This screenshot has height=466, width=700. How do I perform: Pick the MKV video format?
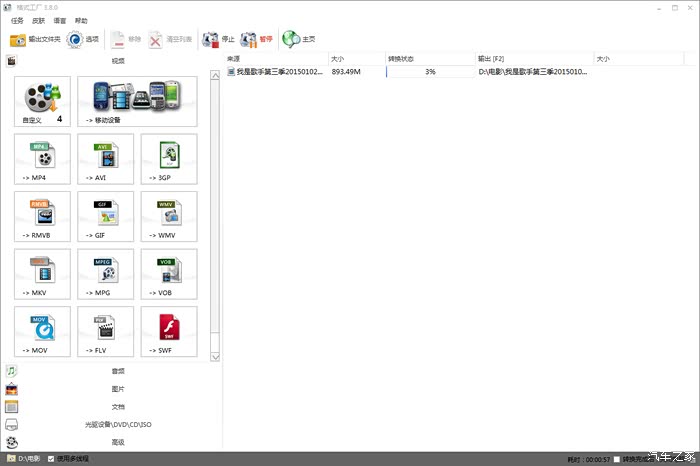click(x=42, y=273)
